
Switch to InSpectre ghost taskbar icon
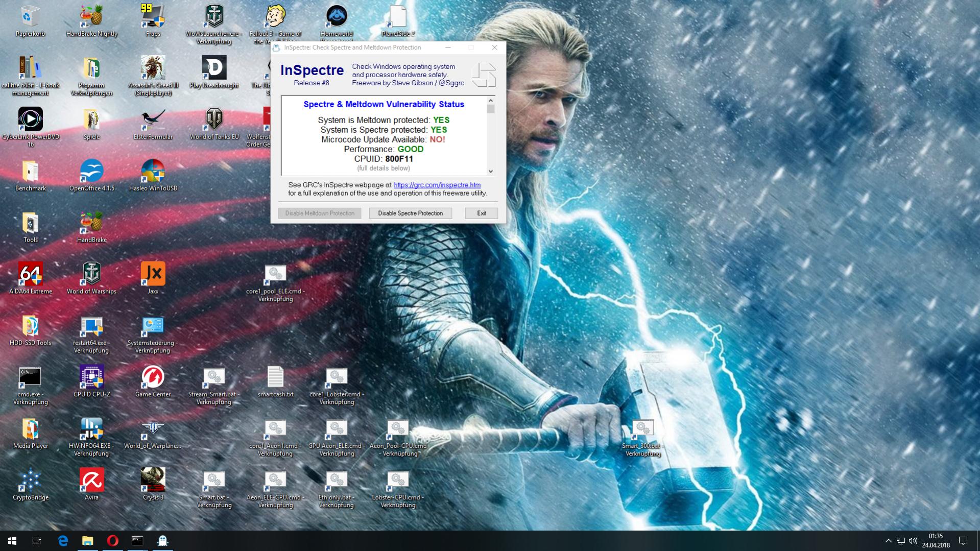pyautogui.click(x=162, y=541)
